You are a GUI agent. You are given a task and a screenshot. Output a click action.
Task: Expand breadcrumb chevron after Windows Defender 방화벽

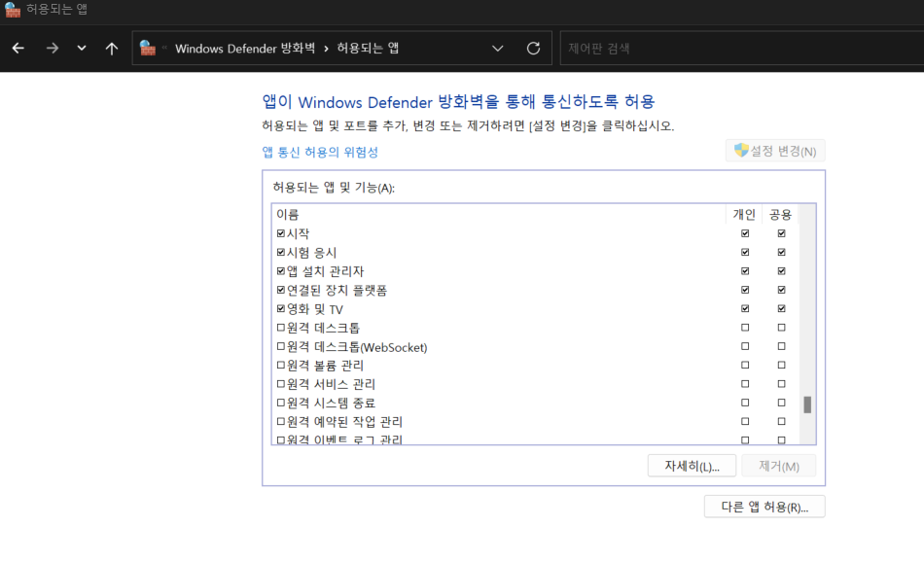click(326, 49)
